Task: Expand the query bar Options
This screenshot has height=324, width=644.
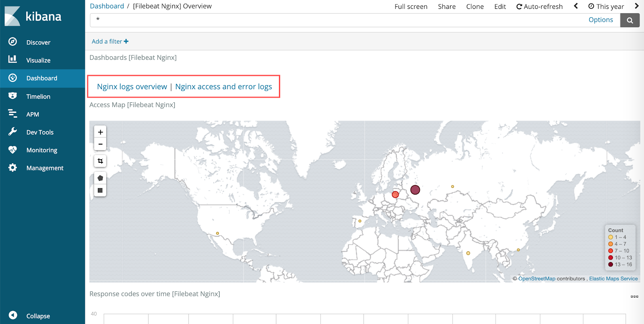Action: point(601,20)
